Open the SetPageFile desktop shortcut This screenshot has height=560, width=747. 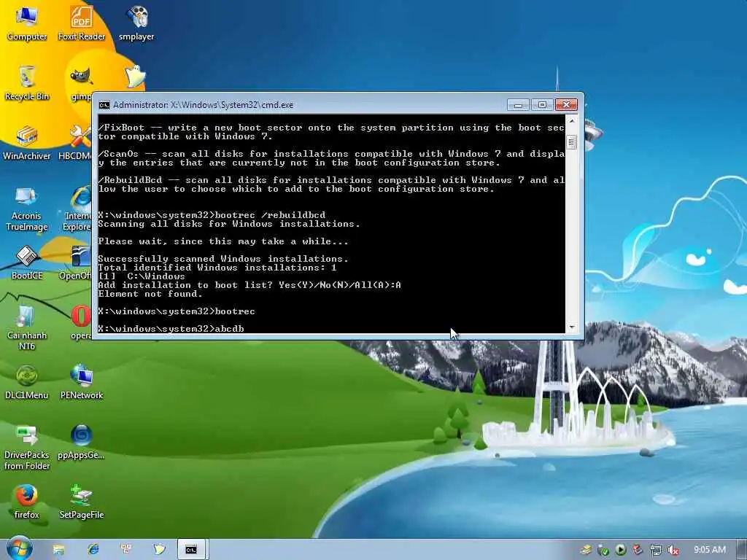coord(82,502)
